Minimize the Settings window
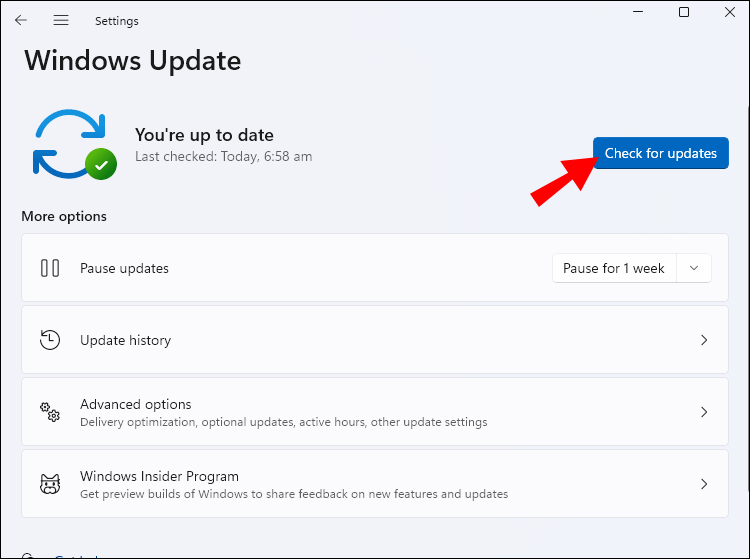The width and height of the screenshot is (750, 559). pyautogui.click(x=638, y=11)
